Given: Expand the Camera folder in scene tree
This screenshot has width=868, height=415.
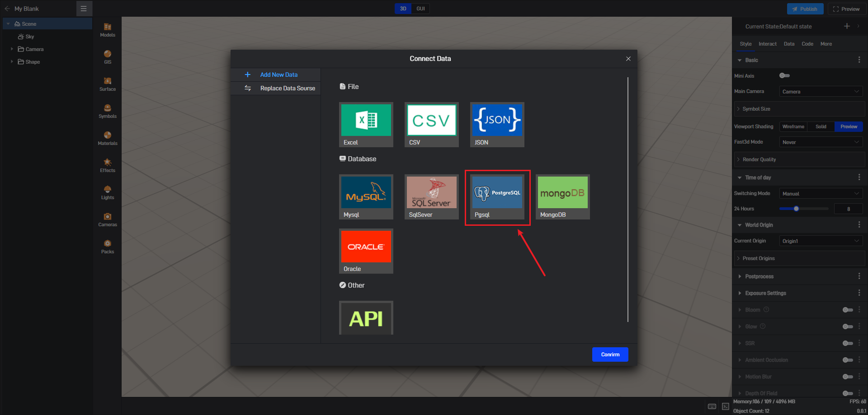Looking at the screenshot, I should coord(12,49).
